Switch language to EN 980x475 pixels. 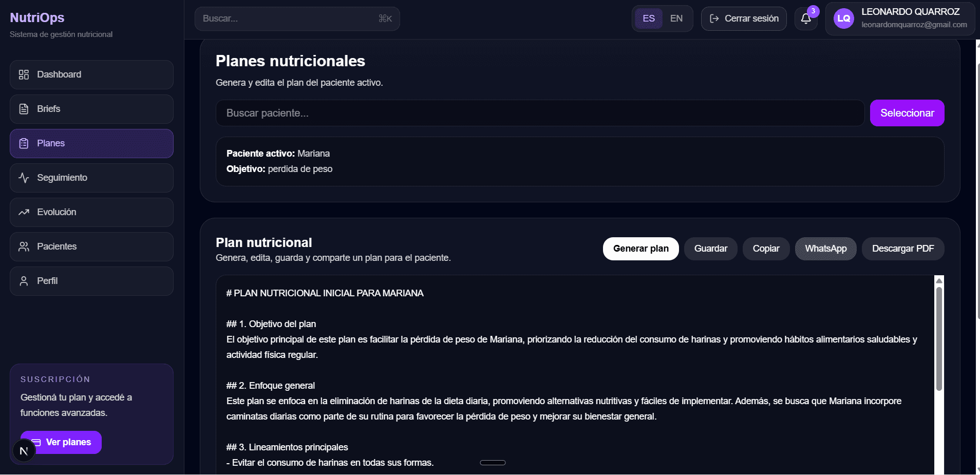(x=676, y=18)
